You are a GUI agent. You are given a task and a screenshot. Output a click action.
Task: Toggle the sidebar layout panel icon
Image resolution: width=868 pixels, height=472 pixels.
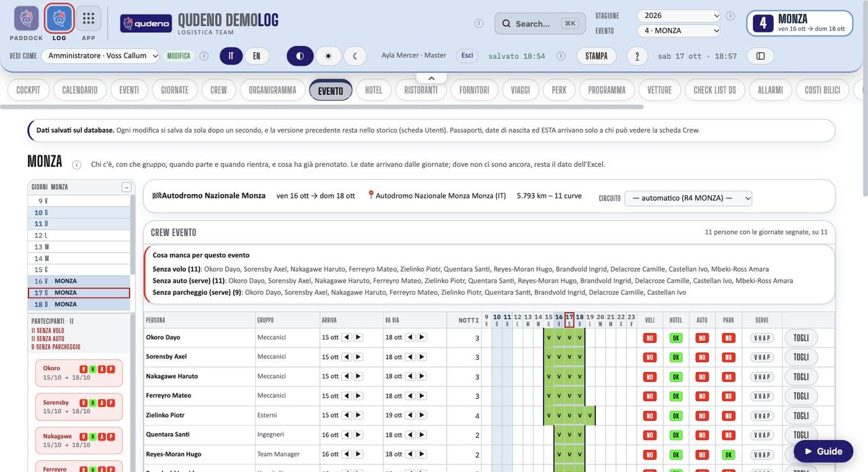click(x=761, y=56)
